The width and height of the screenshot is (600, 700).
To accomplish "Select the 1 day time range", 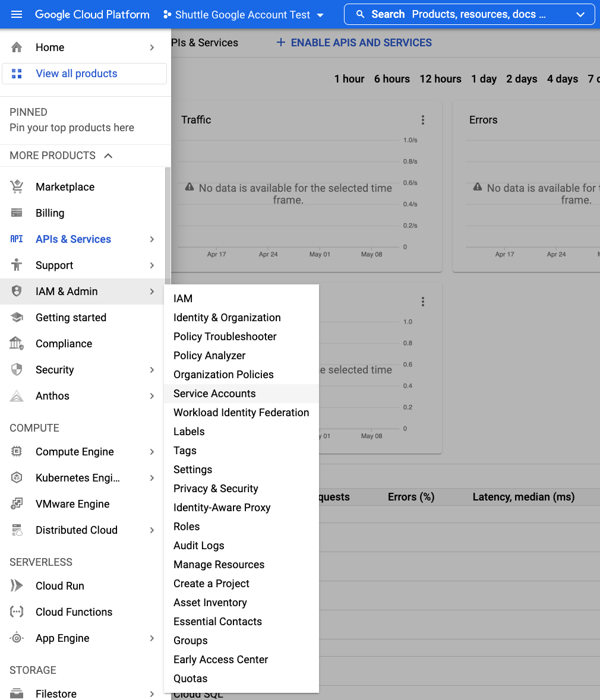I will coord(484,78).
